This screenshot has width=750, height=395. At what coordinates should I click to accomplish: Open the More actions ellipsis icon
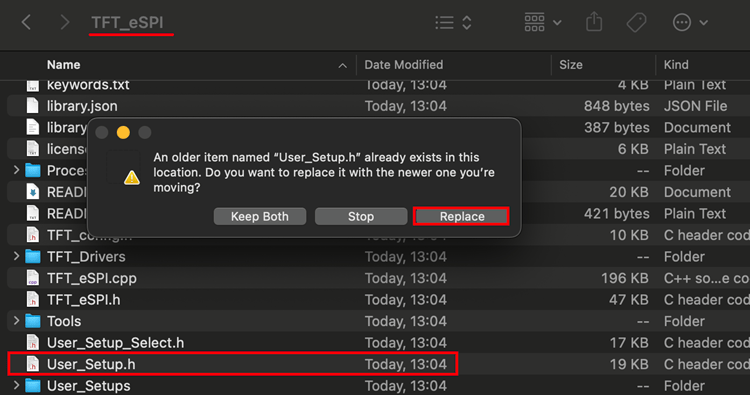(x=682, y=22)
